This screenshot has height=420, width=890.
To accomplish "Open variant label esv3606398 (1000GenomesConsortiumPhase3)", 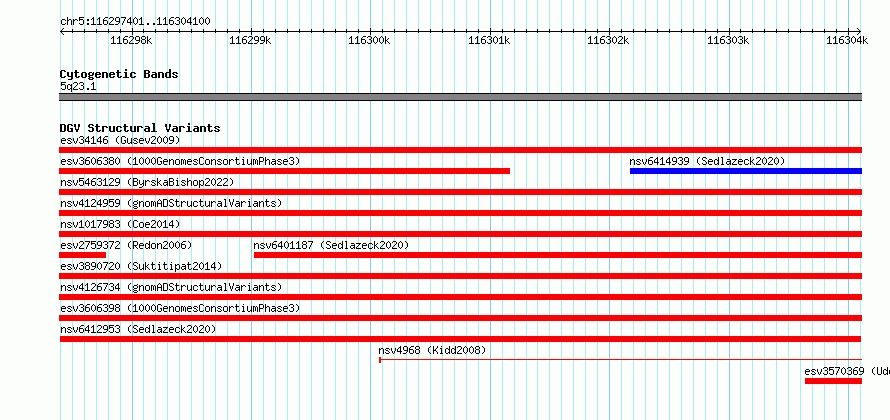I will pyautogui.click(x=180, y=308).
